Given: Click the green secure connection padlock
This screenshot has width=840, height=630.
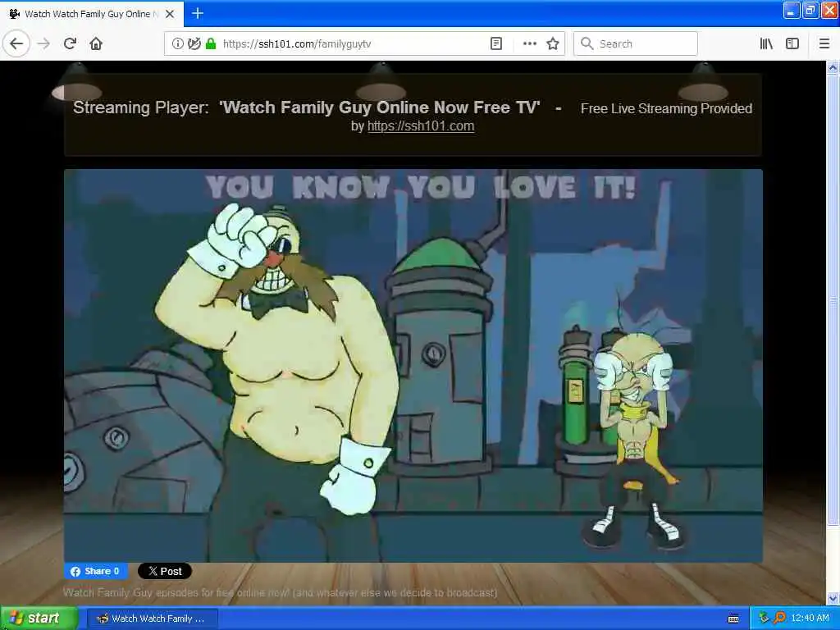Looking at the screenshot, I should tap(211, 43).
